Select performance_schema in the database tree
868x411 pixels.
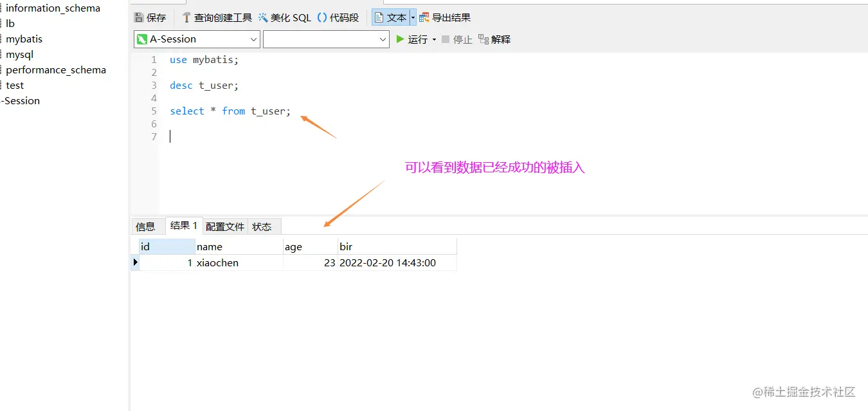[56, 70]
